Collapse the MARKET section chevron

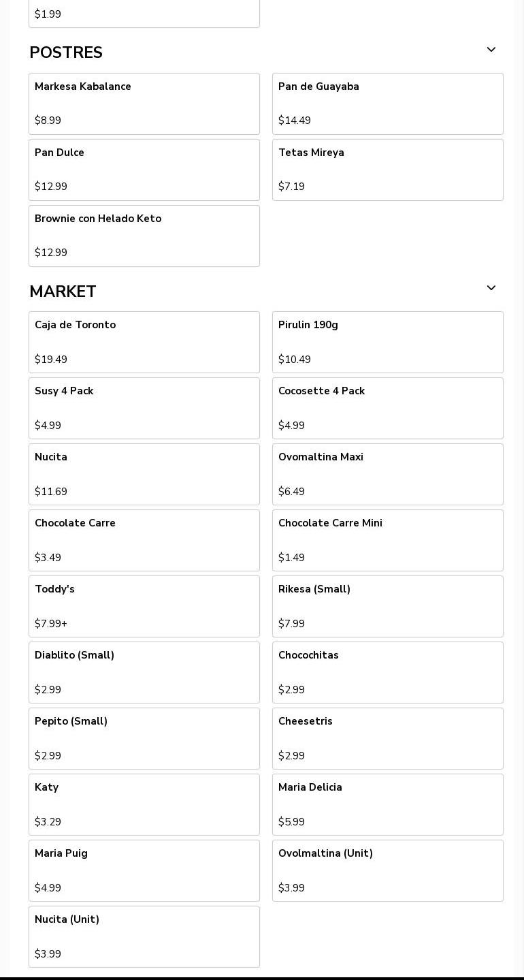click(491, 289)
